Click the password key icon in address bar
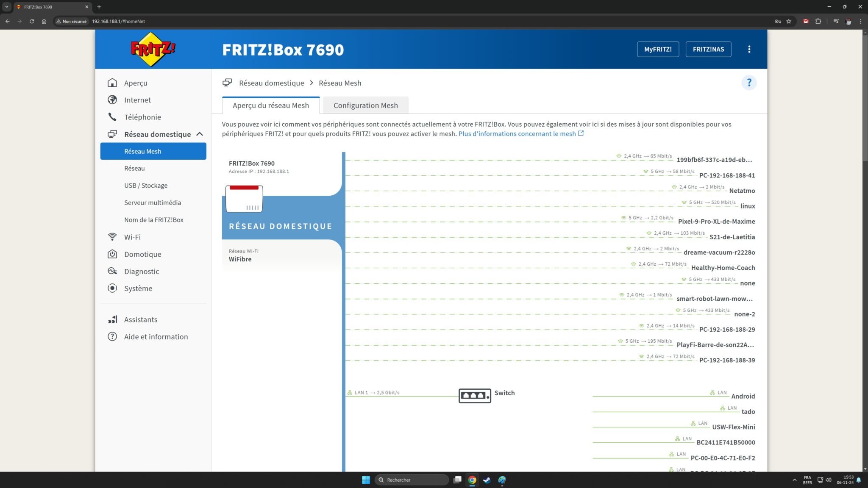 [778, 21]
